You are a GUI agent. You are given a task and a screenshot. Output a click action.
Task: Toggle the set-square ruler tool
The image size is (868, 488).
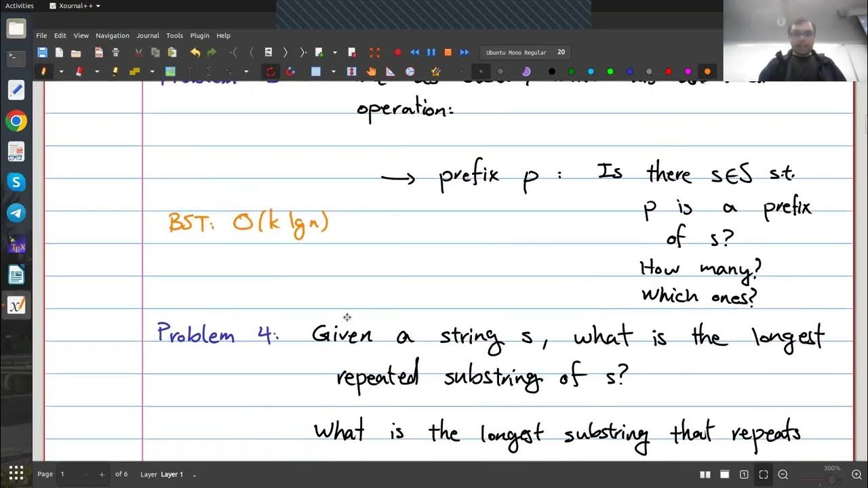pyautogui.click(x=390, y=71)
